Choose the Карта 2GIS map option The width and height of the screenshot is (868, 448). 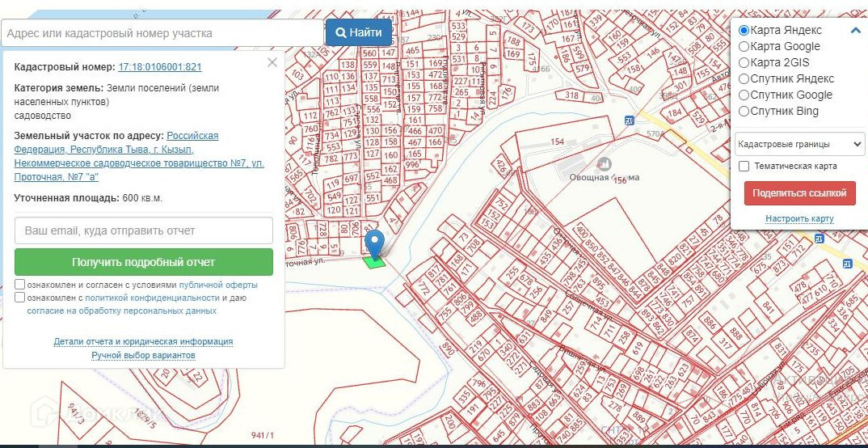point(744,63)
